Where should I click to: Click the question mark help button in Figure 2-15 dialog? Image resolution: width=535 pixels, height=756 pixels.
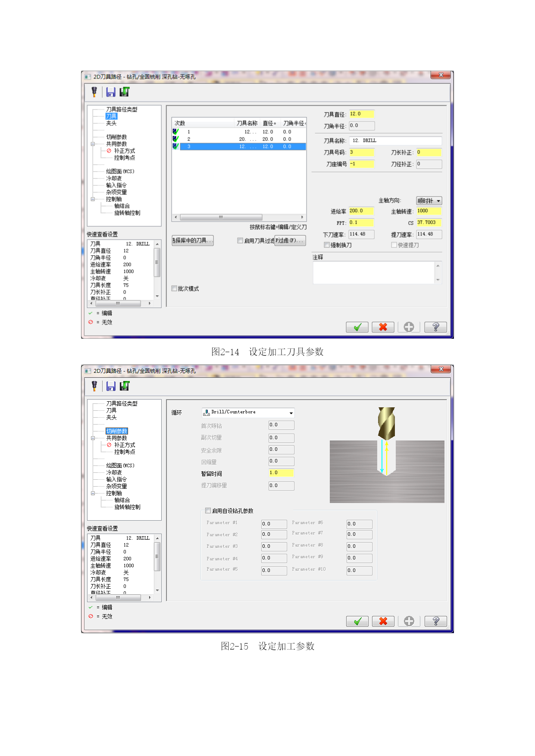[x=436, y=621]
